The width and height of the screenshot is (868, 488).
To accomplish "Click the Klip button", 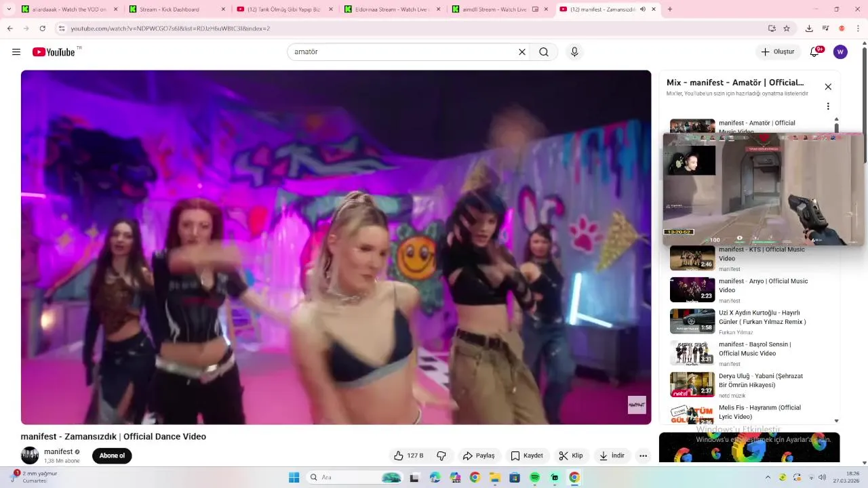I will click(571, 455).
